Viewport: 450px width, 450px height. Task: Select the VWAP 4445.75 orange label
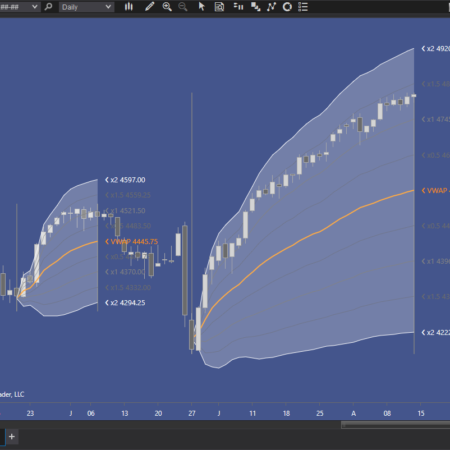click(x=131, y=242)
